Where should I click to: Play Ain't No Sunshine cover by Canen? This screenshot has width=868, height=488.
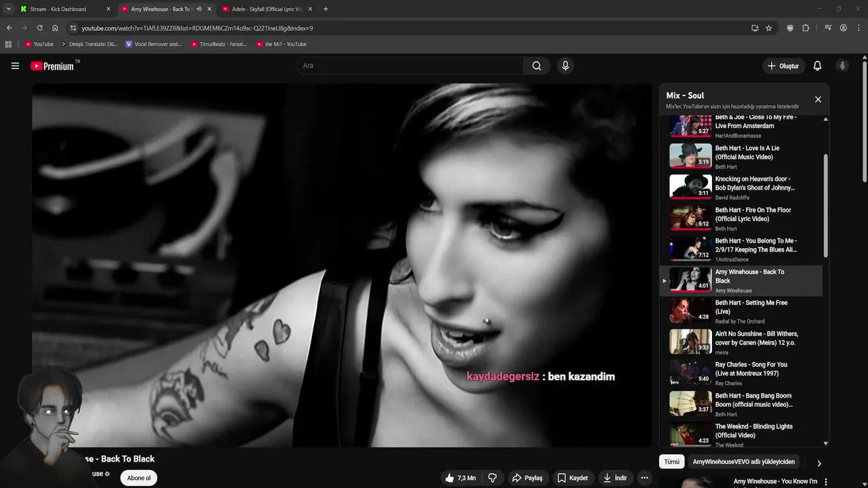[741, 342]
